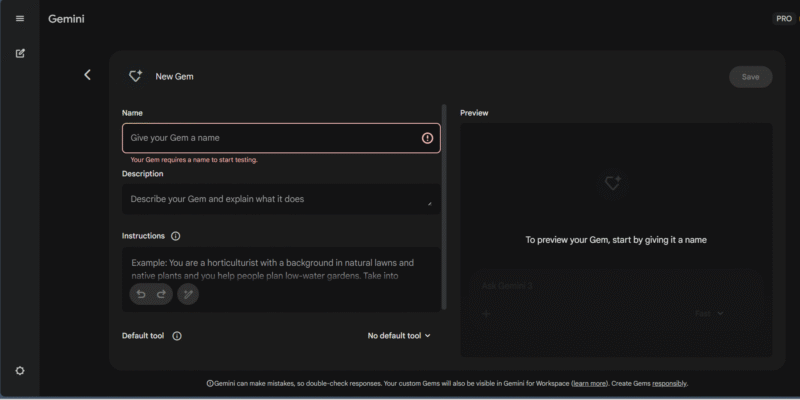This screenshot has width=800, height=400.
Task: Redo the instructions edit
Action: click(161, 294)
